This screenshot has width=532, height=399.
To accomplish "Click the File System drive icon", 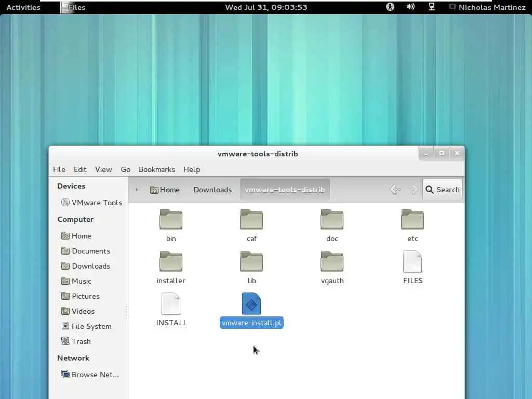I will tap(65, 326).
